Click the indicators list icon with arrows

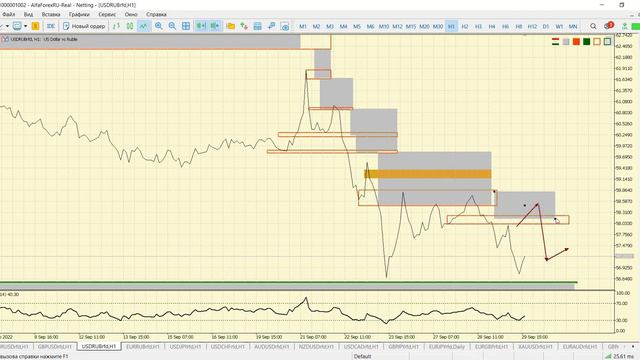[244, 26]
